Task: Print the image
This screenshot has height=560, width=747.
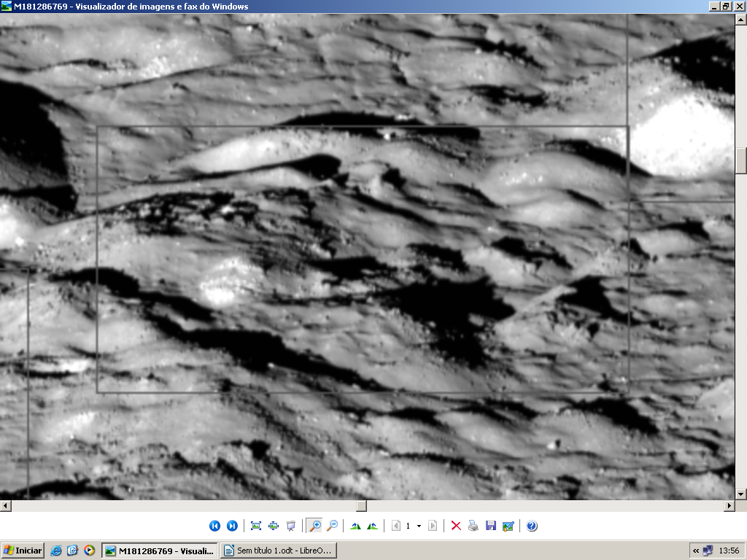Action: coord(473,526)
